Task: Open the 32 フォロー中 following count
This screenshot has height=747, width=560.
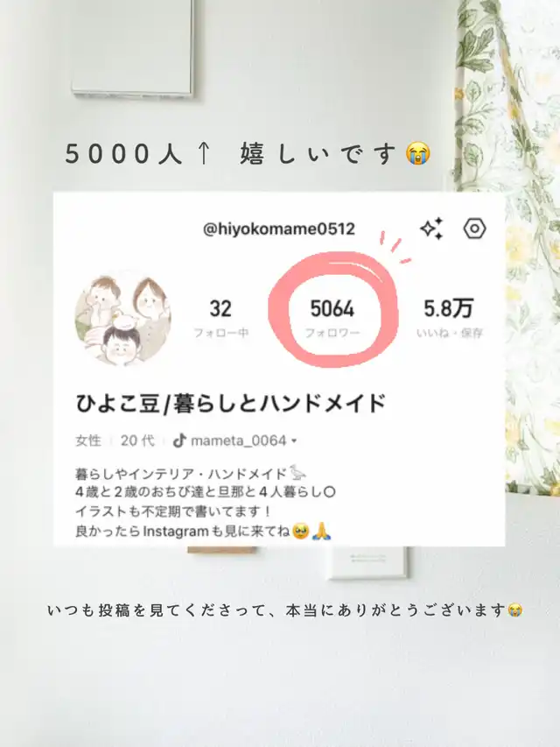Action: coord(221,318)
